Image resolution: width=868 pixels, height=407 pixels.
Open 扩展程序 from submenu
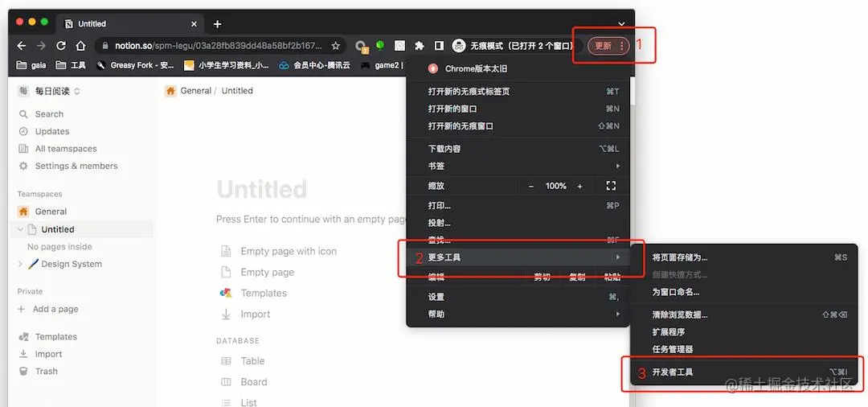pyautogui.click(x=744, y=331)
